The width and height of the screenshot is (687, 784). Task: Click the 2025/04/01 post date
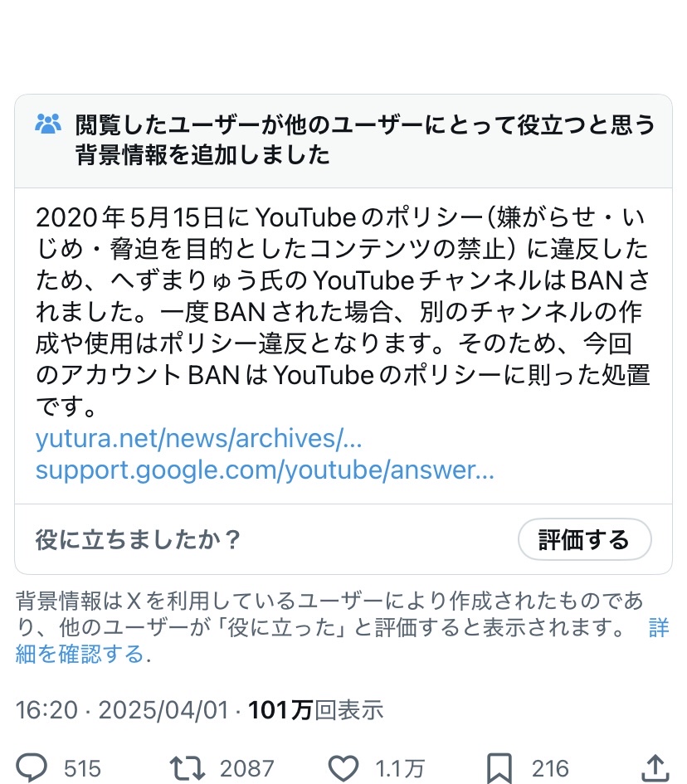(163, 710)
